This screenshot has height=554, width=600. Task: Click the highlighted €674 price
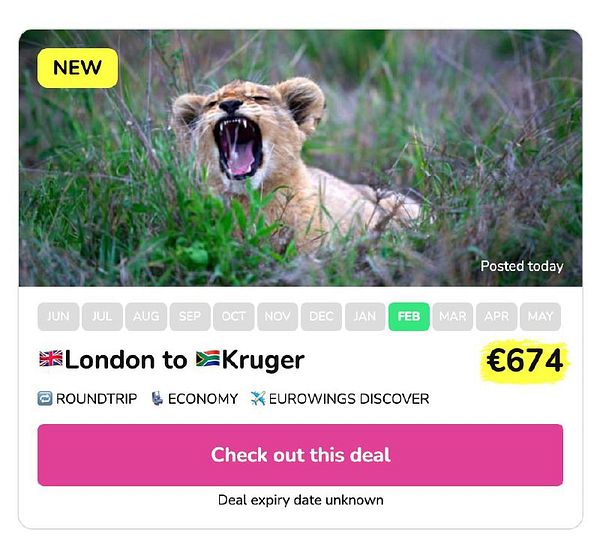[525, 360]
